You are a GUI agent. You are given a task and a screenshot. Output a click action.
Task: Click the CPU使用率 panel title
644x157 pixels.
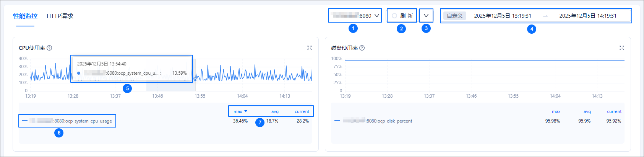[x=32, y=48]
